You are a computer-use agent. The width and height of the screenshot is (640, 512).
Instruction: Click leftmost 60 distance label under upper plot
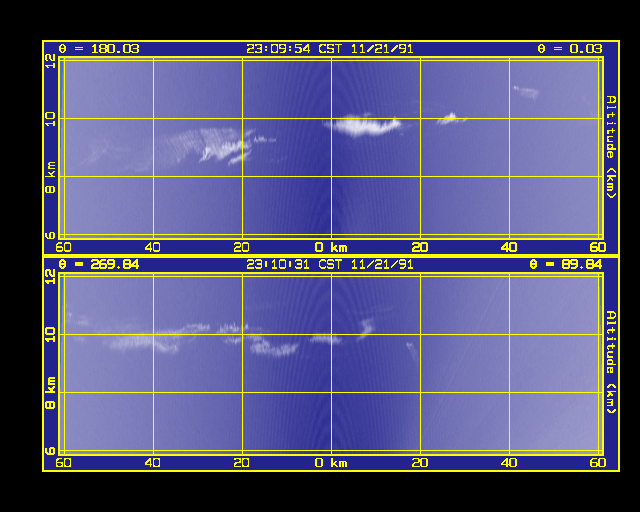tap(63, 247)
